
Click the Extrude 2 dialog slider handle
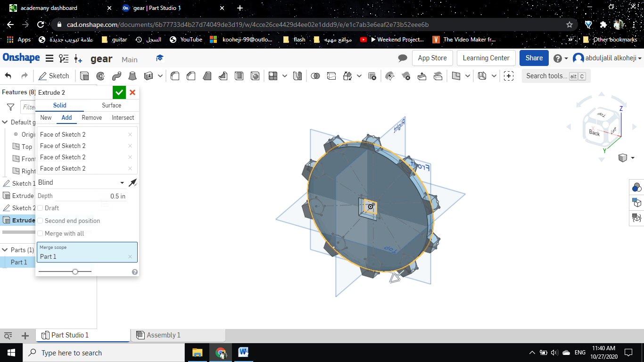click(x=75, y=271)
